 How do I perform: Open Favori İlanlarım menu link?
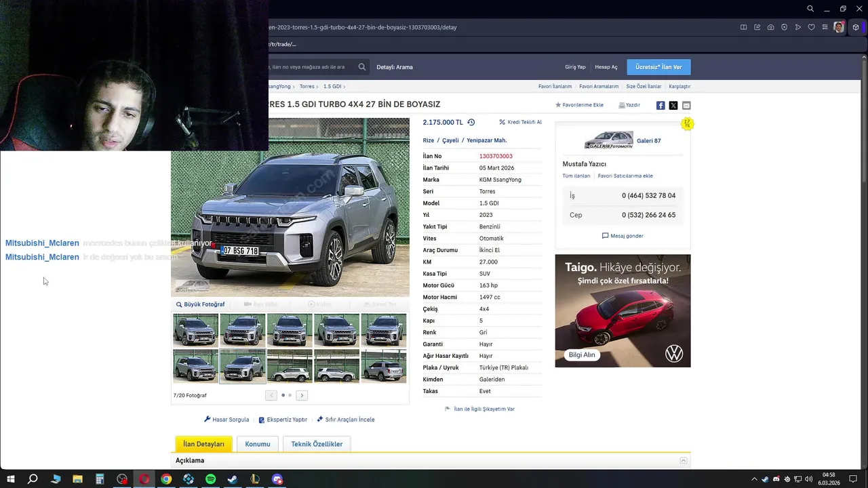point(555,87)
